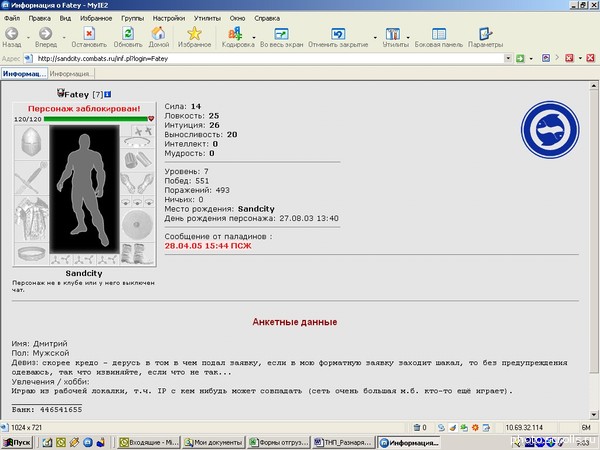Expand the Утилиты toolbar dropdown arrow
The image size is (600, 450).
pos(408,38)
